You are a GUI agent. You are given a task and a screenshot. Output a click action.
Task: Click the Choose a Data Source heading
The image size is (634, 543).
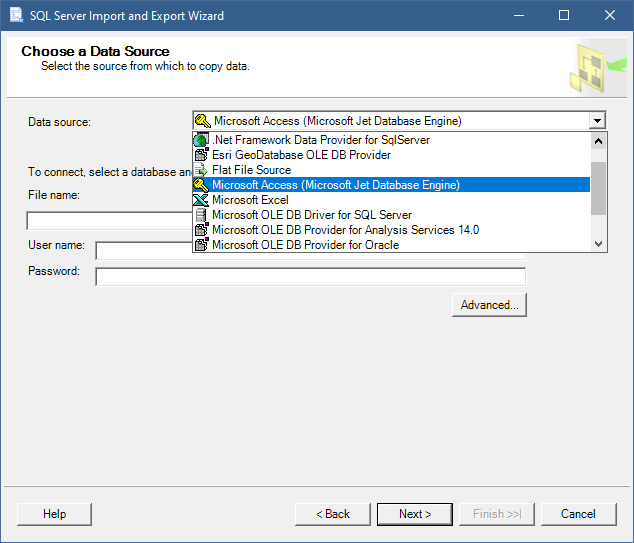[x=95, y=51]
